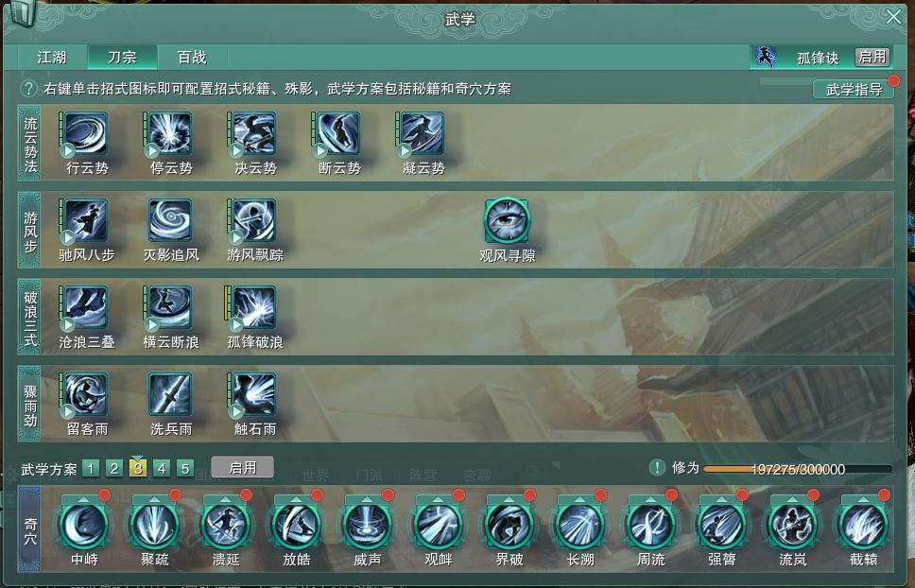Click the 武学指导 button
The height and width of the screenshot is (588, 915).
(854, 89)
